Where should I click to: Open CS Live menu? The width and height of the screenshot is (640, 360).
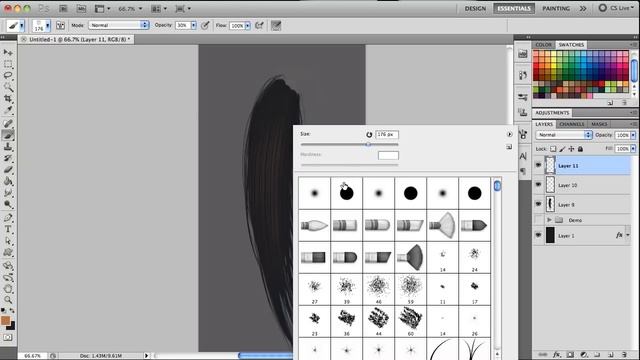[x=616, y=8]
